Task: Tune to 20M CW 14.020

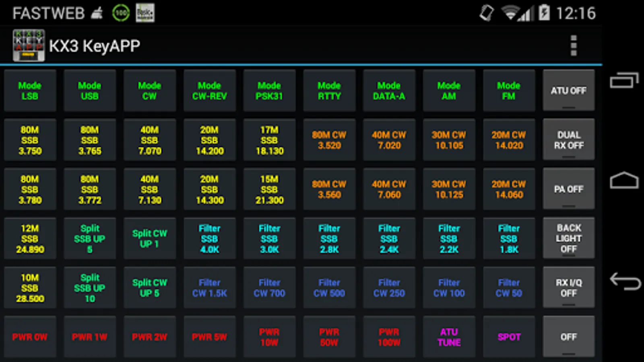Action: pyautogui.click(x=509, y=140)
